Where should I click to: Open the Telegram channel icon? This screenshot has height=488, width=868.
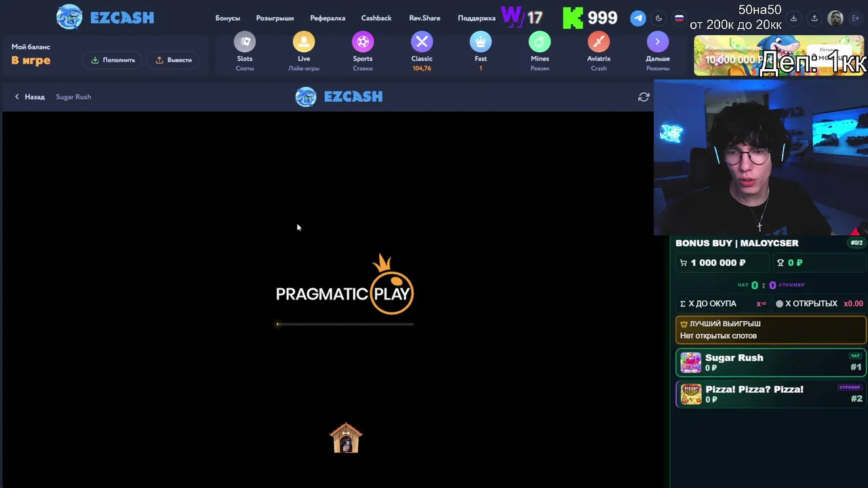coord(638,18)
